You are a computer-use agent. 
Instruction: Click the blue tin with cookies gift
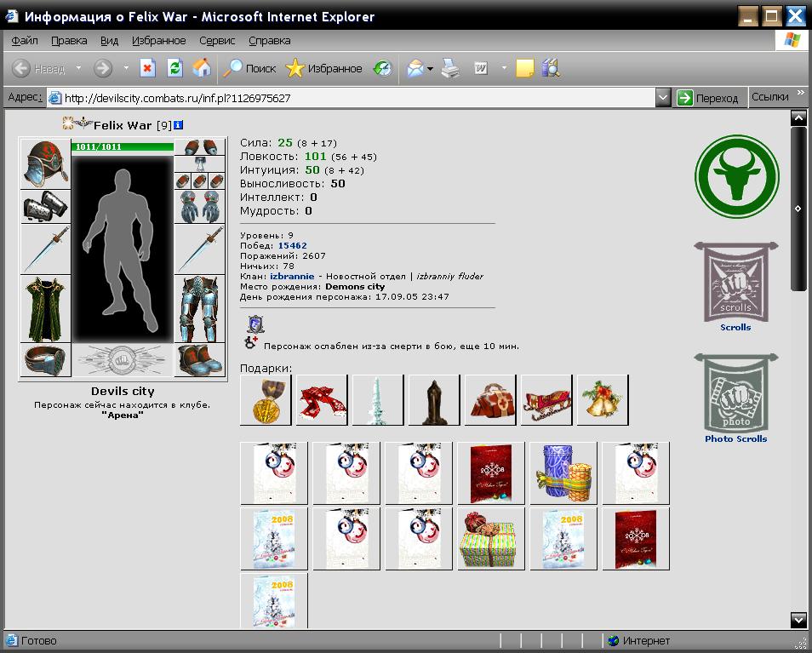click(x=563, y=473)
